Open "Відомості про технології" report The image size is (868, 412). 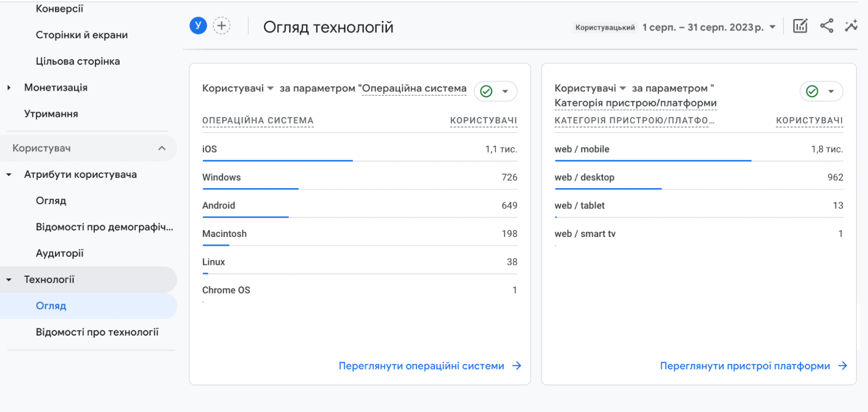point(97,332)
